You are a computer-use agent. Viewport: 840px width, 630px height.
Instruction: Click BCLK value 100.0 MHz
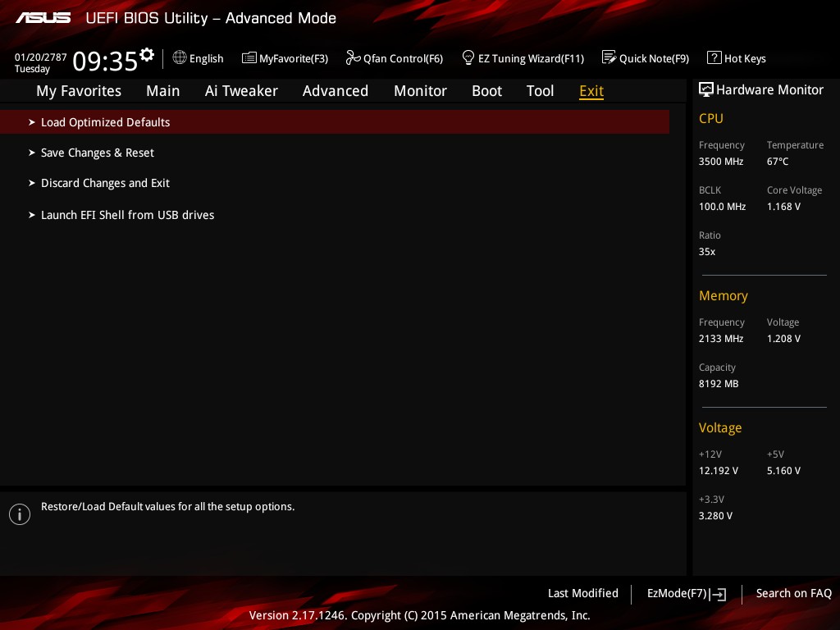click(722, 206)
